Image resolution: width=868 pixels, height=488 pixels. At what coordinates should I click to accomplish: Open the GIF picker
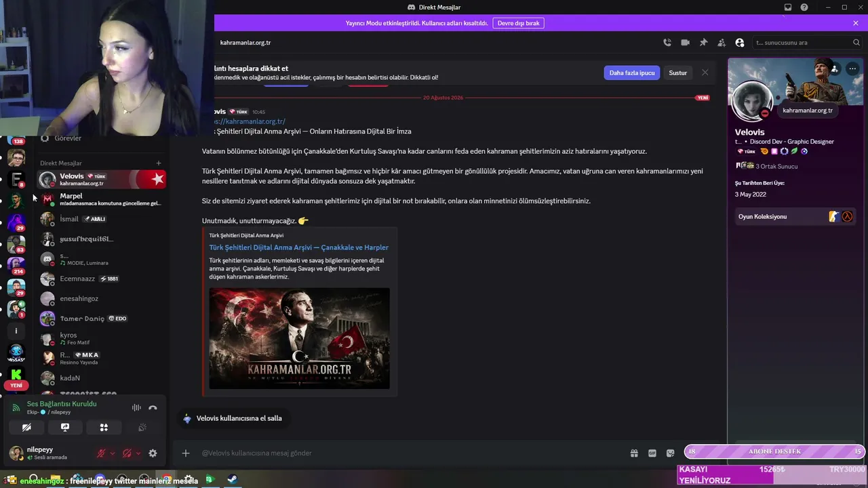point(652,453)
